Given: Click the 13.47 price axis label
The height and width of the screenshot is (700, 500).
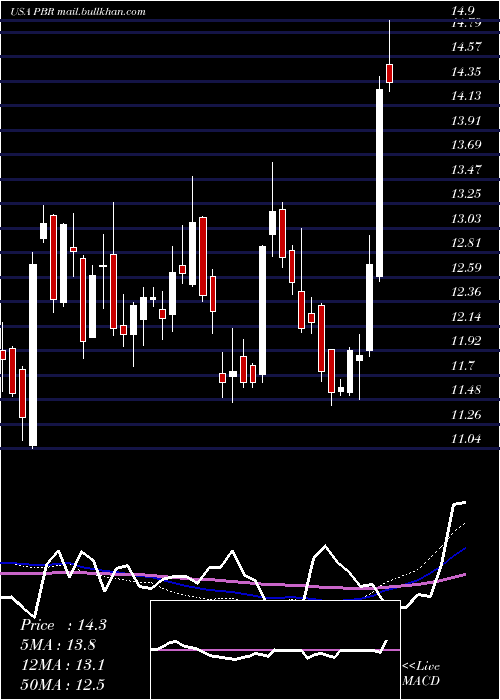Looking at the screenshot, I should point(466,169).
